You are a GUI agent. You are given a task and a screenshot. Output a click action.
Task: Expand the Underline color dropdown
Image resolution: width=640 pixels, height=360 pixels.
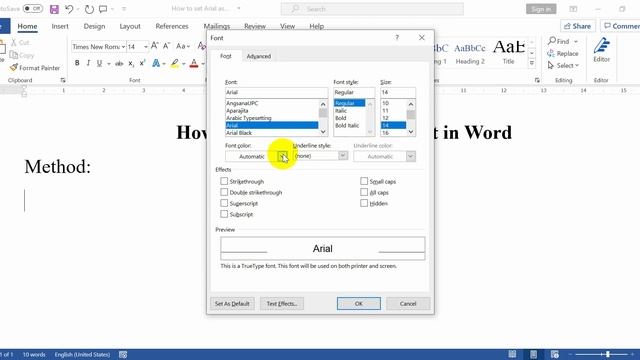411,156
